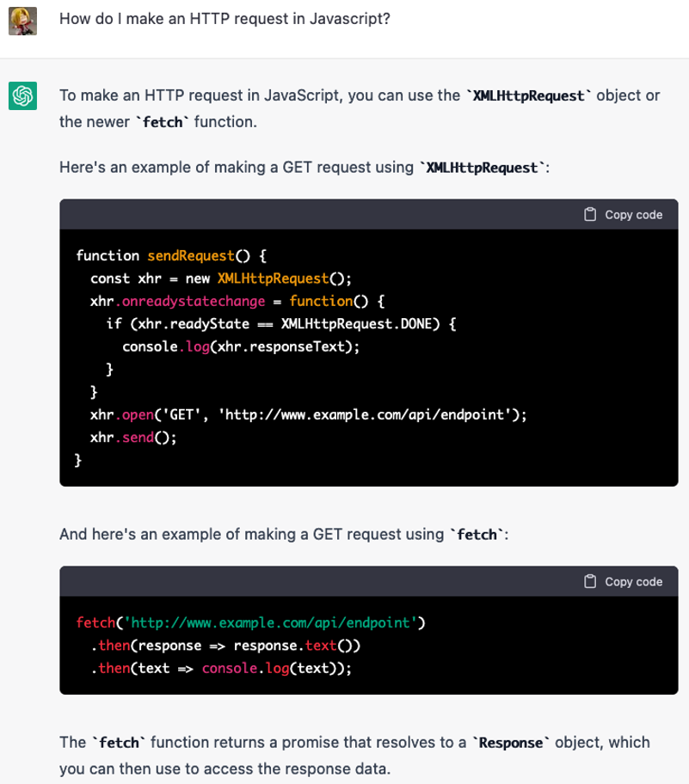Image resolution: width=689 pixels, height=784 pixels.
Task: Click clipboard icon on the fetch code block
Action: 590,582
